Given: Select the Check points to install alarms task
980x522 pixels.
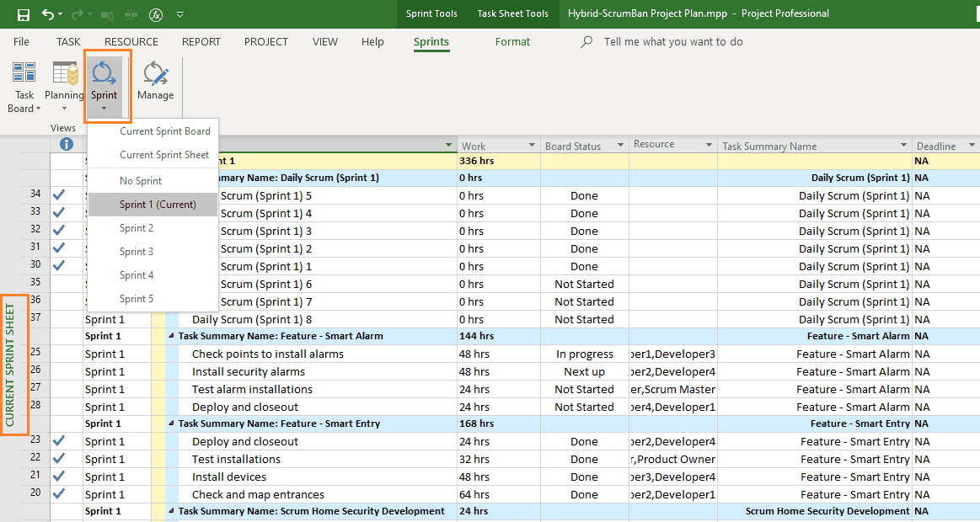Looking at the screenshot, I should [267, 354].
